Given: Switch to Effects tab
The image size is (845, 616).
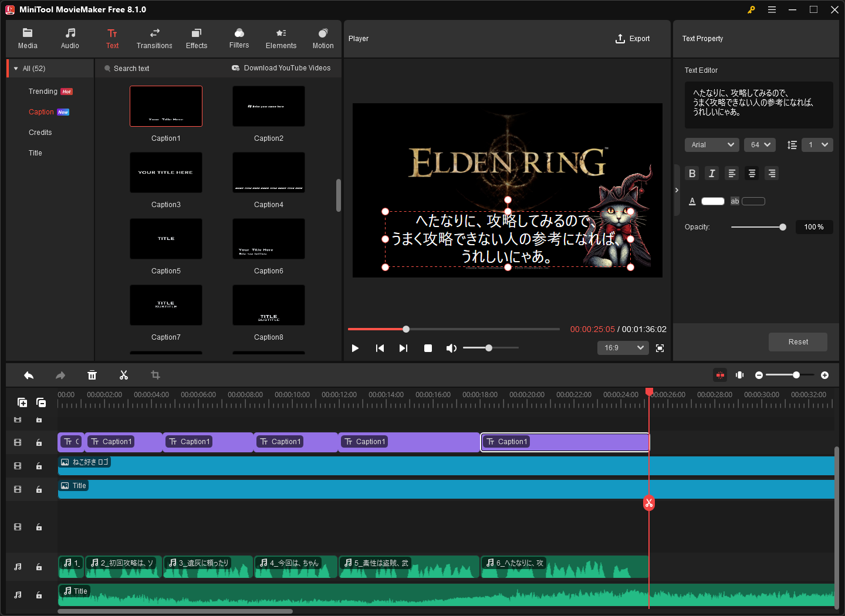Looking at the screenshot, I should click(x=197, y=39).
